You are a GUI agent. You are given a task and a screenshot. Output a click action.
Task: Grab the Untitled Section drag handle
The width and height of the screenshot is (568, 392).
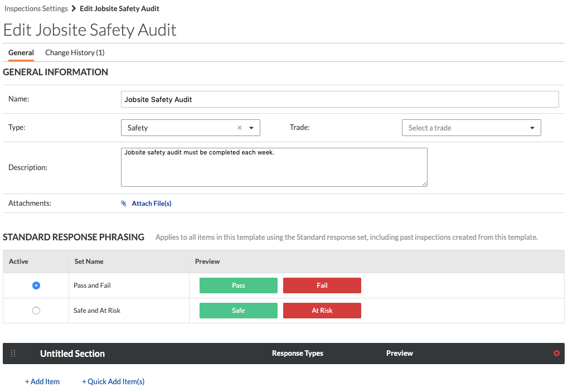pyautogui.click(x=13, y=353)
